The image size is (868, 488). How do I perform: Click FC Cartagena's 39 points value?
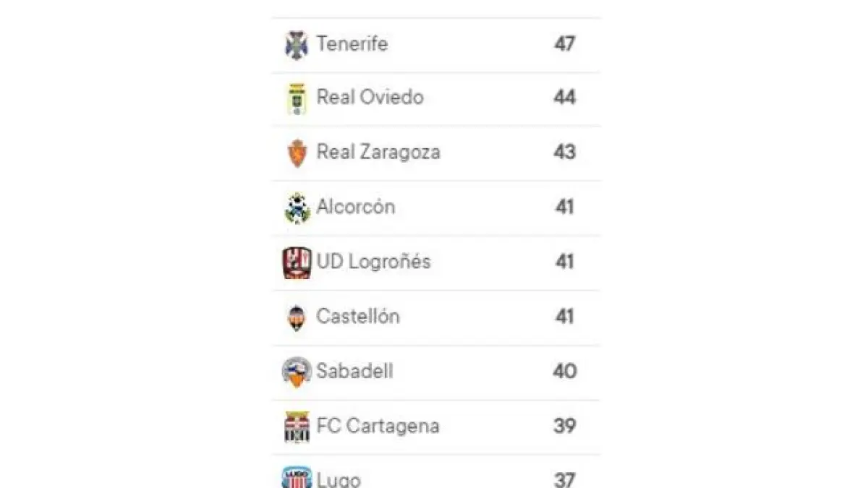click(565, 427)
